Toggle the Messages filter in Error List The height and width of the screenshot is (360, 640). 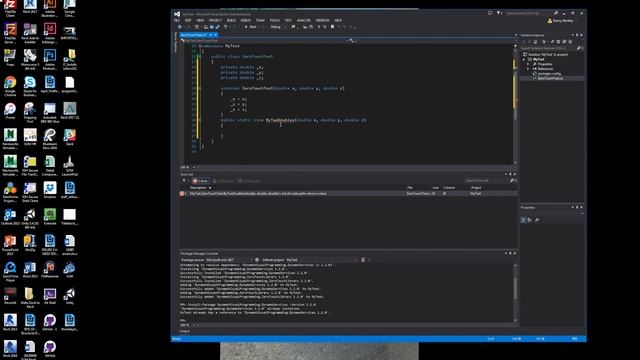pos(249,181)
